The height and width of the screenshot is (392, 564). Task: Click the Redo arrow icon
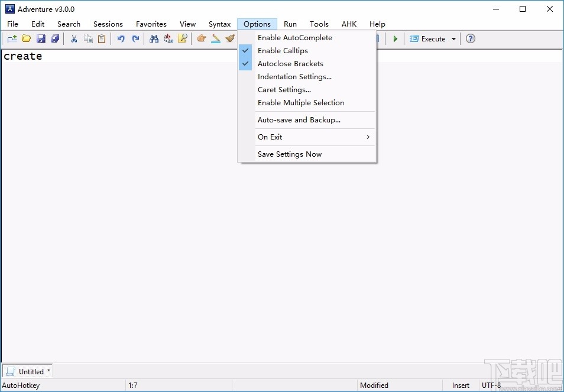click(135, 38)
